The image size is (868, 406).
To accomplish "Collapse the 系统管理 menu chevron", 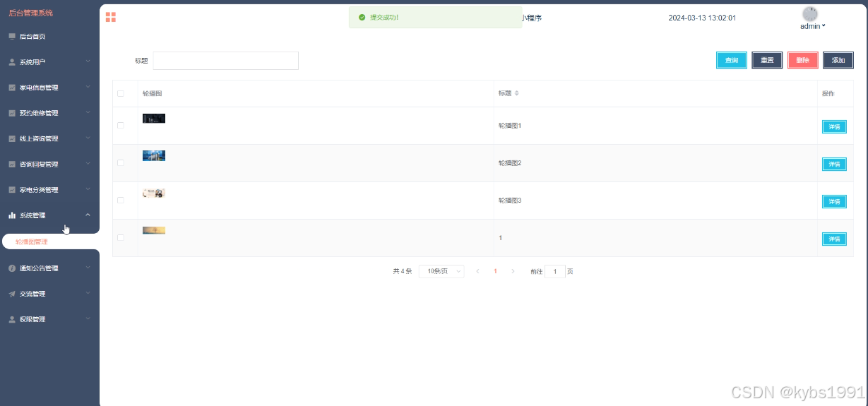I will pyautogui.click(x=88, y=215).
